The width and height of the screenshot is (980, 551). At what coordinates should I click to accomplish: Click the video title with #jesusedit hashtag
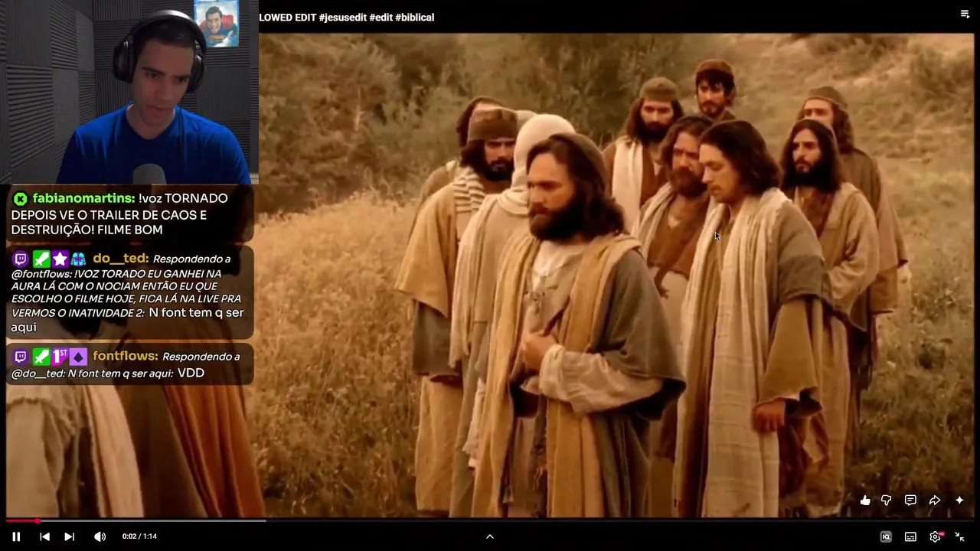pos(346,17)
